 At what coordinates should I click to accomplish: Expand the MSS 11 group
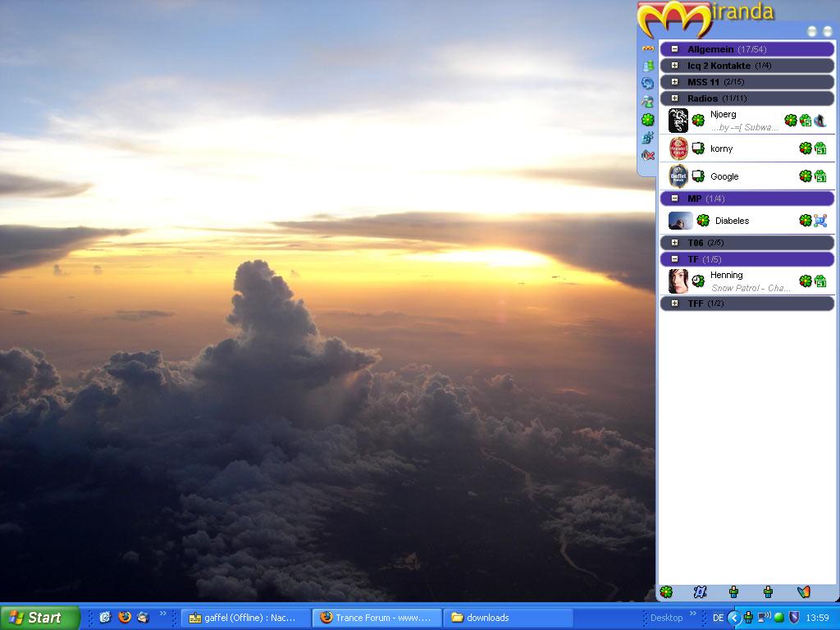tap(674, 82)
